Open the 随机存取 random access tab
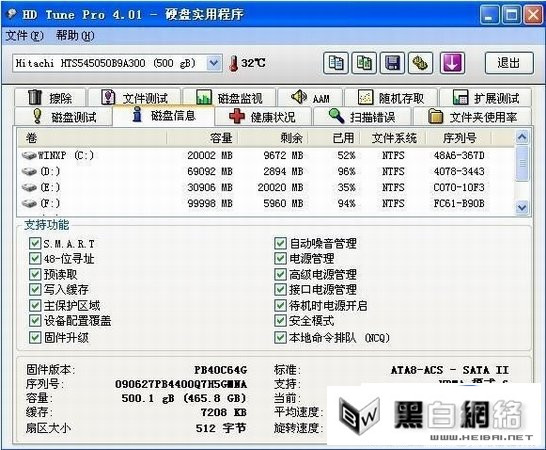 tap(391, 98)
